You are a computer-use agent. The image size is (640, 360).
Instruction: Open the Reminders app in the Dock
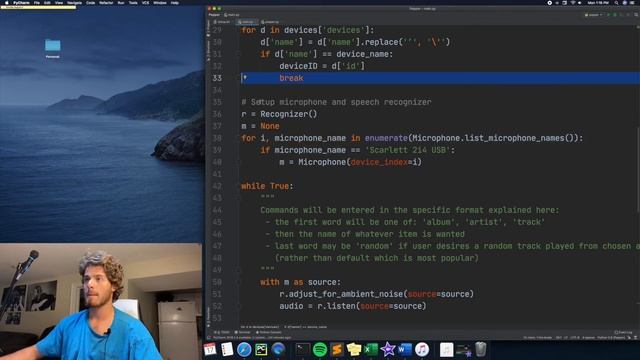click(x=227, y=350)
